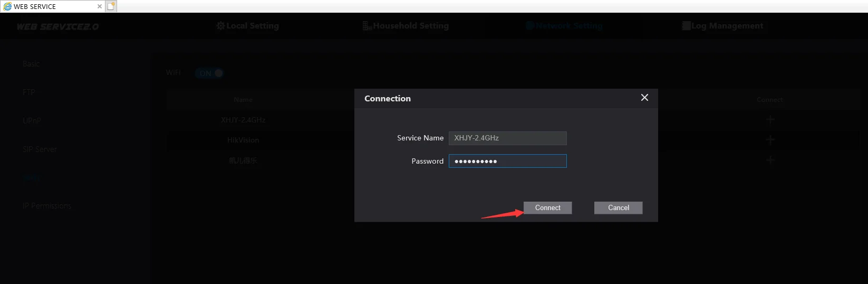This screenshot has width=868, height=284.
Task: Click plus icon for HikVision network
Action: [x=770, y=140]
